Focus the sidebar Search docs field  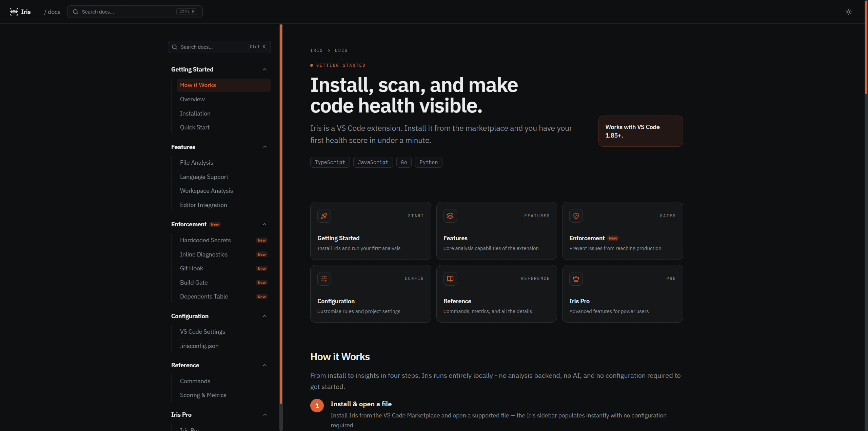[x=219, y=47]
